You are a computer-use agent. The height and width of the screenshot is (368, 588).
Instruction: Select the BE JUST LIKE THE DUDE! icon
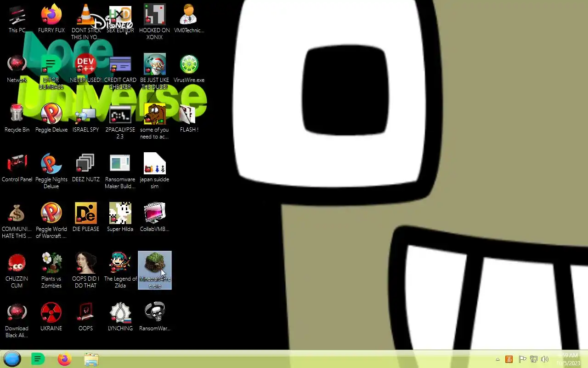[154, 72]
